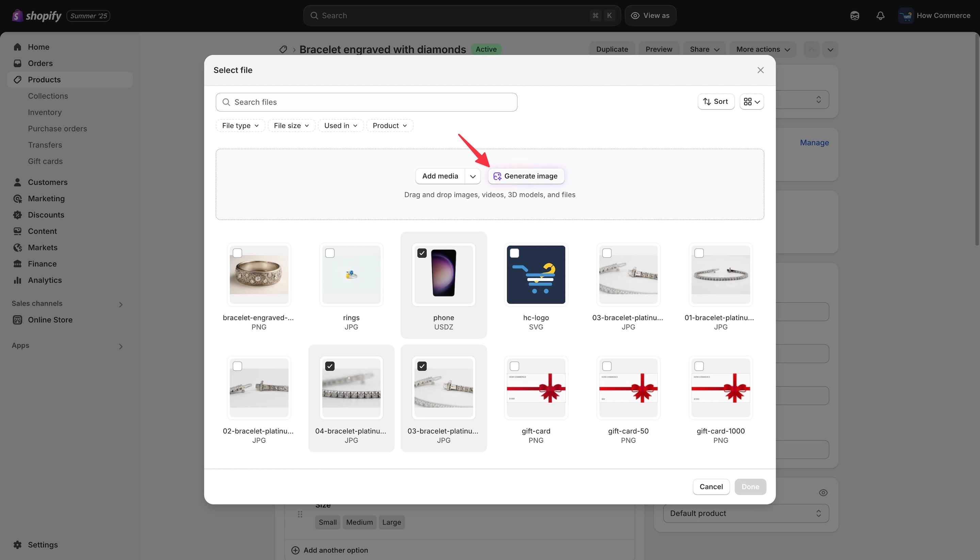This screenshot has width=980, height=560.
Task: Open the hc-logo thumbnail image
Action: [x=536, y=275]
